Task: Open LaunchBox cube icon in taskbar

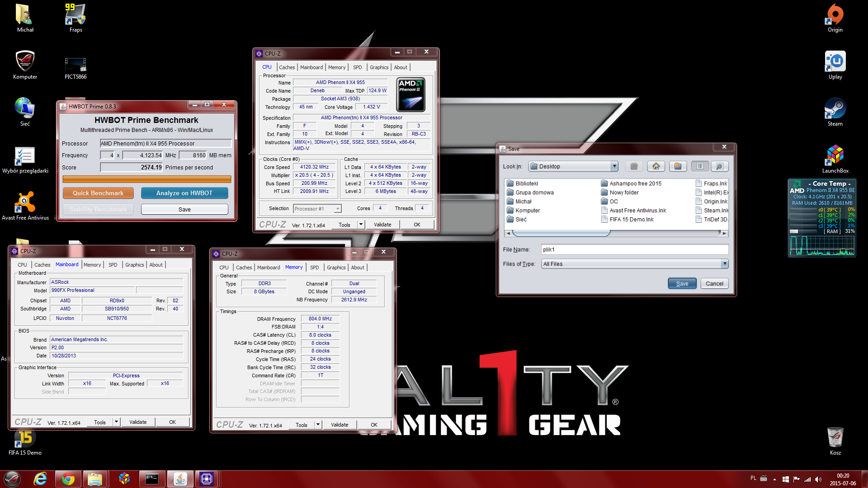Action: tap(124, 479)
